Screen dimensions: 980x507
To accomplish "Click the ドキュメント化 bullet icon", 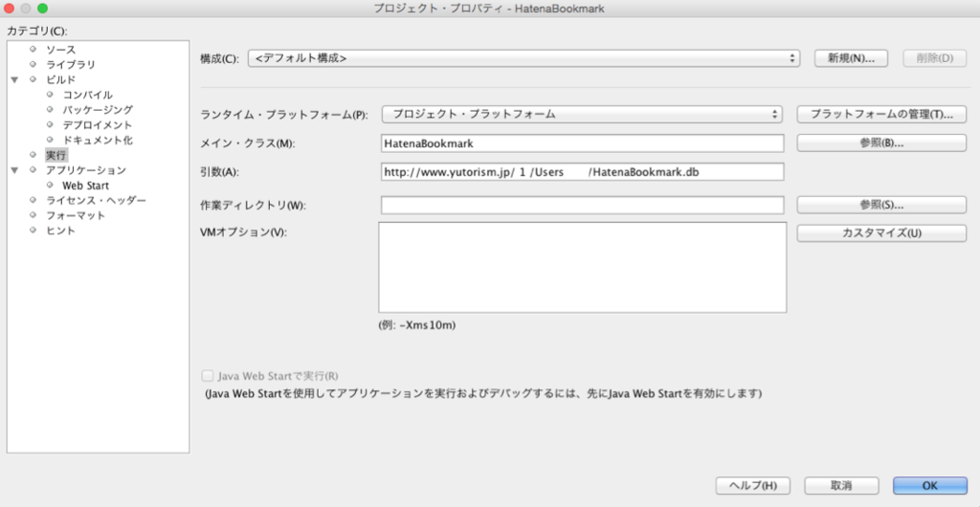I will pyautogui.click(x=50, y=140).
